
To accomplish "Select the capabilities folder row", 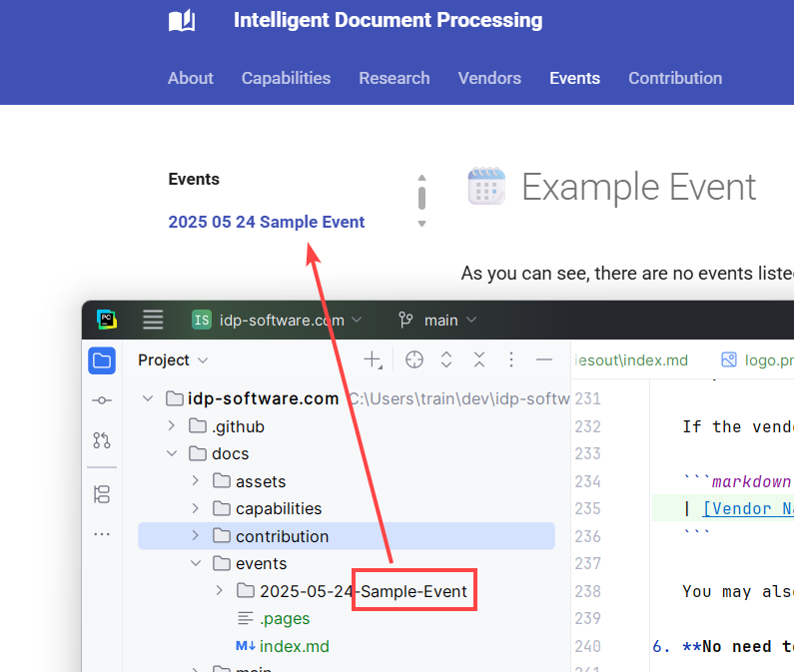I will [347, 508].
